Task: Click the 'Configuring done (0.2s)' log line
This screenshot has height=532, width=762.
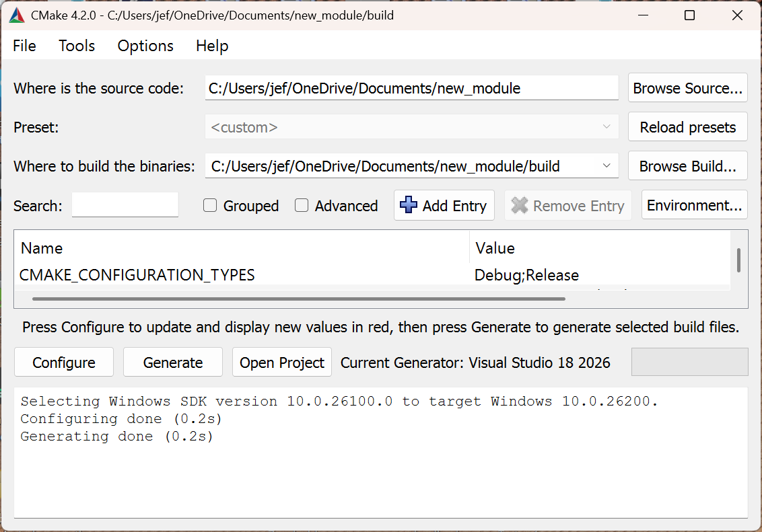Action: click(x=121, y=419)
